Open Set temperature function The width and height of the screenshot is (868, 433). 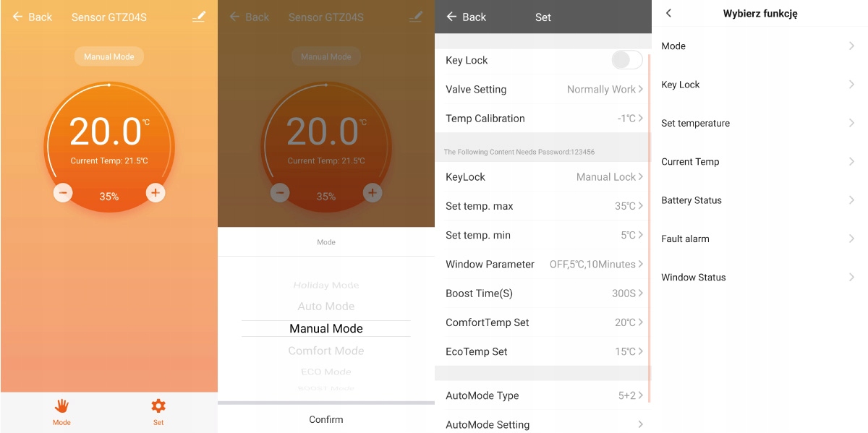point(759,123)
